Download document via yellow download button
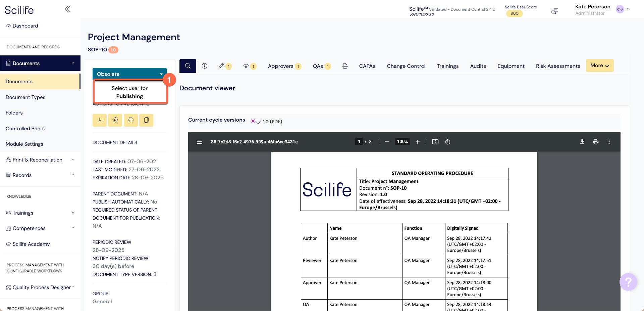 tap(100, 120)
